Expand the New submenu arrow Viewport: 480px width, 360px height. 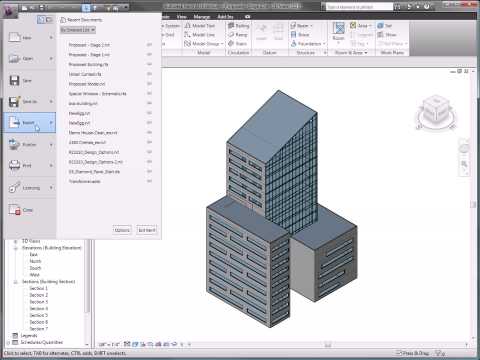tap(51, 38)
